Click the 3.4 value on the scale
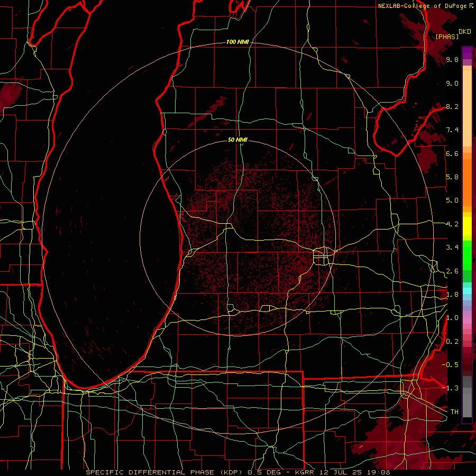Screen dimensions: 476x476 click(452, 248)
